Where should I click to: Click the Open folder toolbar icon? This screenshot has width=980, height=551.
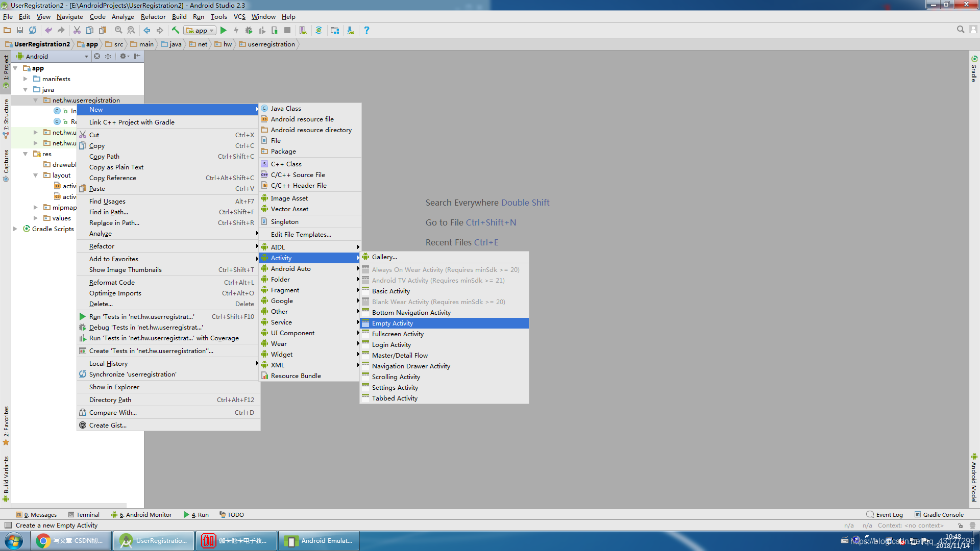(x=7, y=30)
